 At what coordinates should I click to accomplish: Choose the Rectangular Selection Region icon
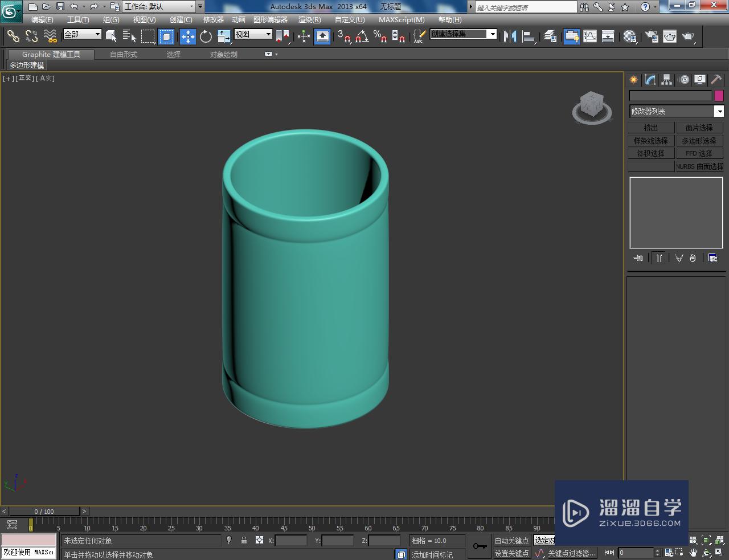coord(148,36)
